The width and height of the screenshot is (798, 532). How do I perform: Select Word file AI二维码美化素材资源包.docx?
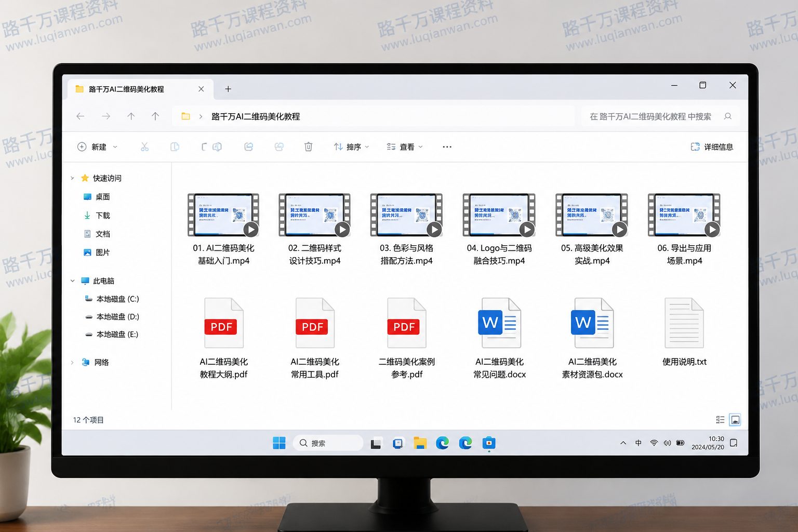[x=592, y=338]
